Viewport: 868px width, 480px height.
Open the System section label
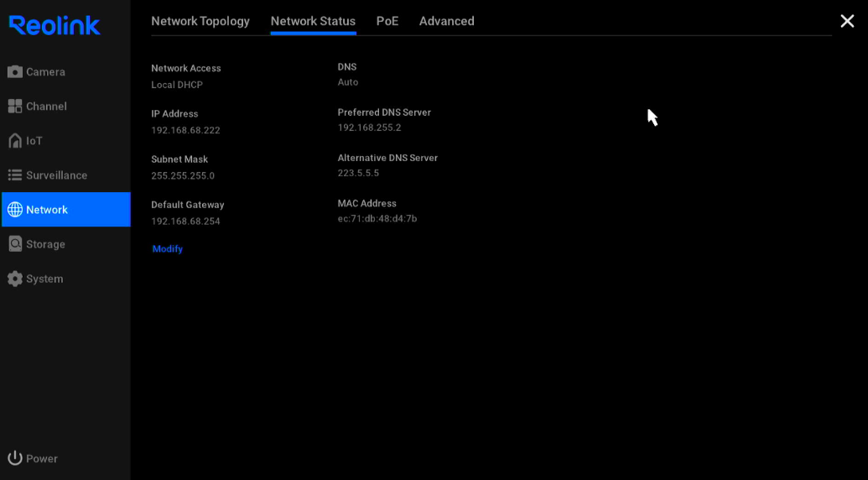(x=44, y=279)
